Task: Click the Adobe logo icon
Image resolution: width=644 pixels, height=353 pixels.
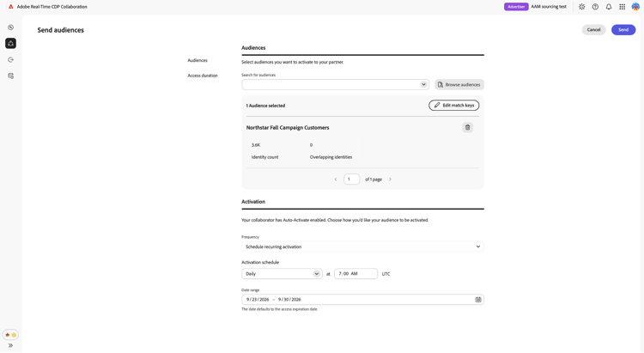Action: click(10, 7)
